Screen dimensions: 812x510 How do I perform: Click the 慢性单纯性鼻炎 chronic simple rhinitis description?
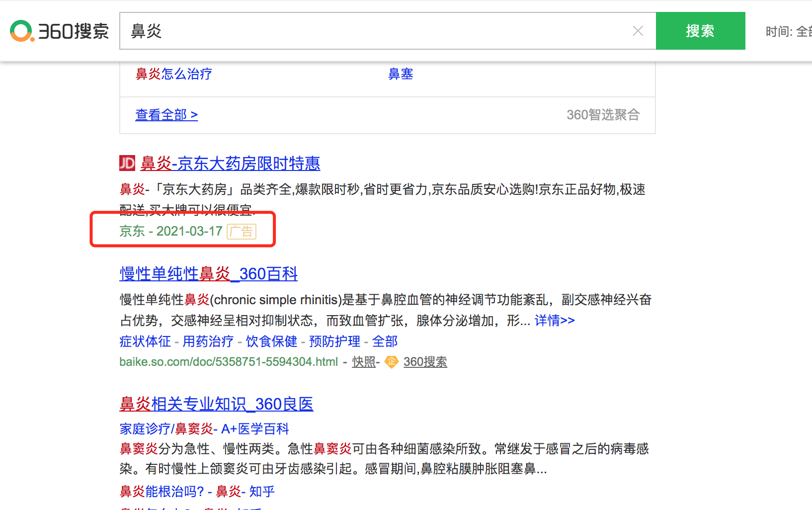point(386,310)
